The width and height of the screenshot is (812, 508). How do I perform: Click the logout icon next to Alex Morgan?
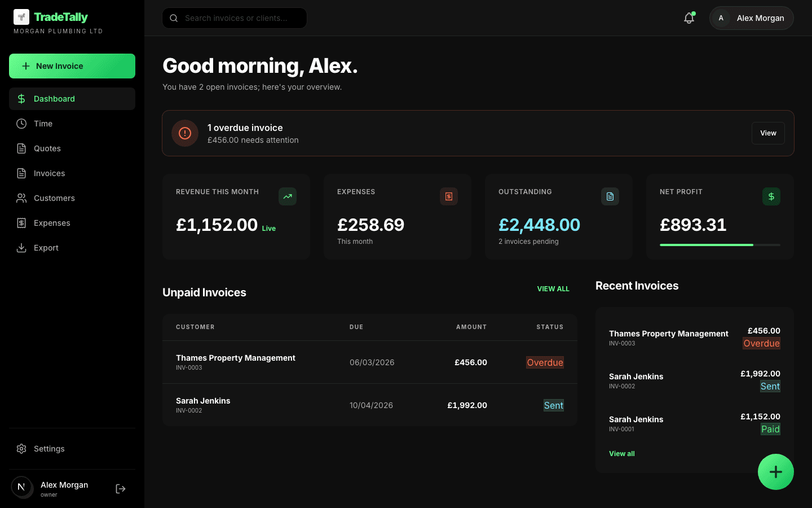pos(120,488)
